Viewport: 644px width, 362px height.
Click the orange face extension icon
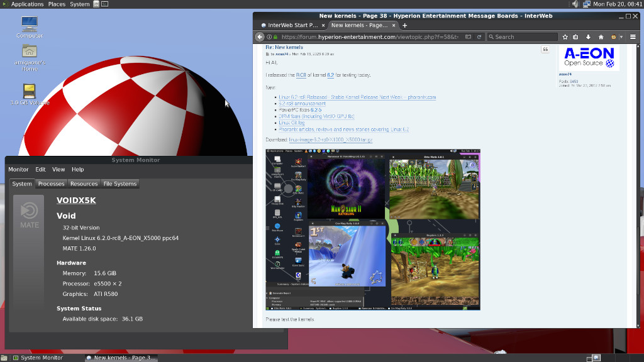tap(614, 37)
